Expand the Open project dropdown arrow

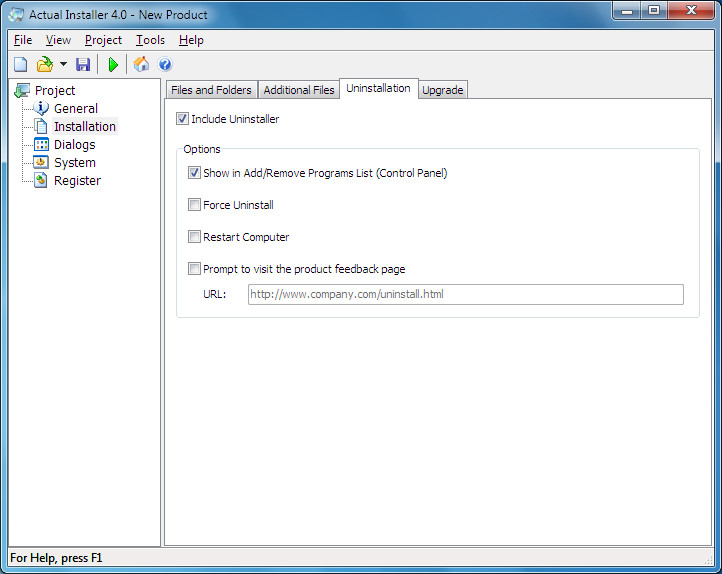[64, 64]
